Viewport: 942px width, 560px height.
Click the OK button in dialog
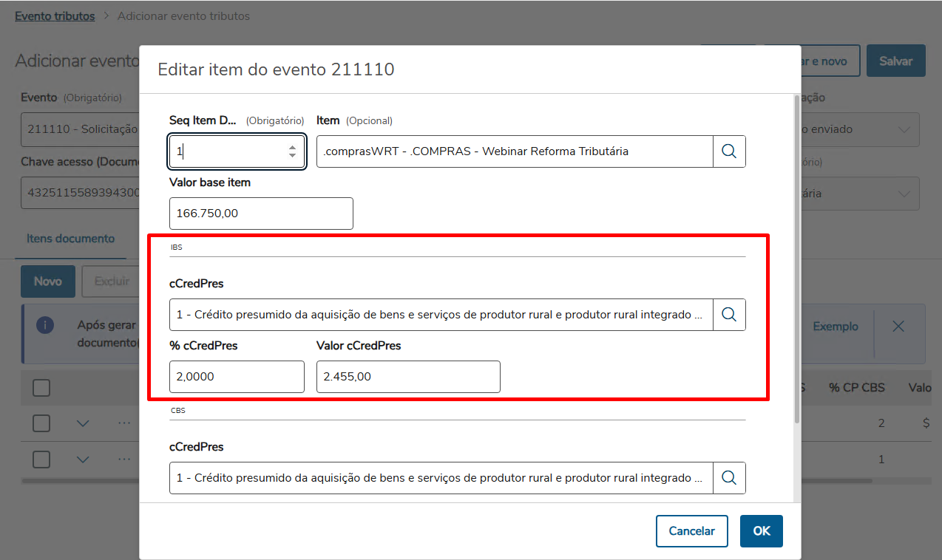click(x=761, y=531)
